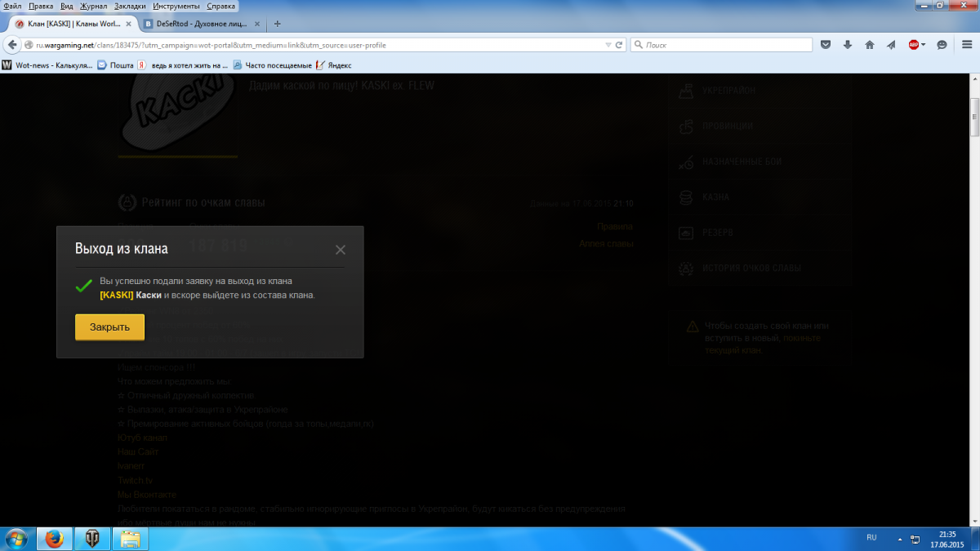Switch to the DeSeRtod tab

(203, 24)
